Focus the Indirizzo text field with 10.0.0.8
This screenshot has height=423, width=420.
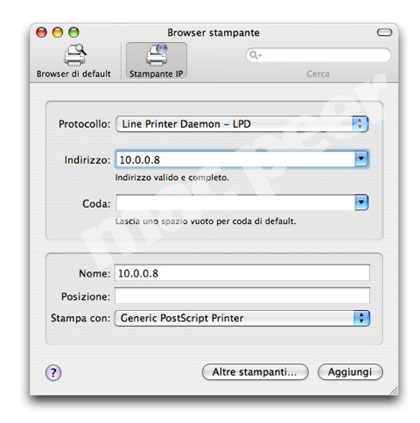pos(235,159)
